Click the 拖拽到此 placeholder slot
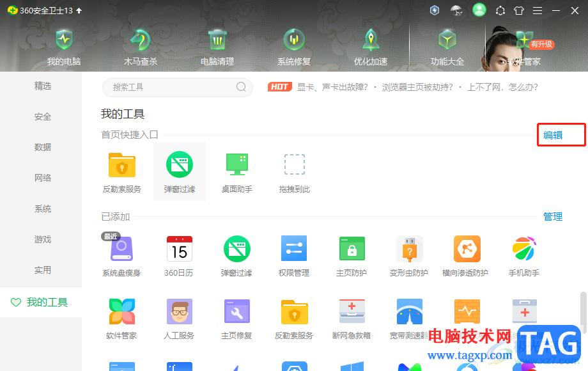588x371 pixels. click(295, 172)
